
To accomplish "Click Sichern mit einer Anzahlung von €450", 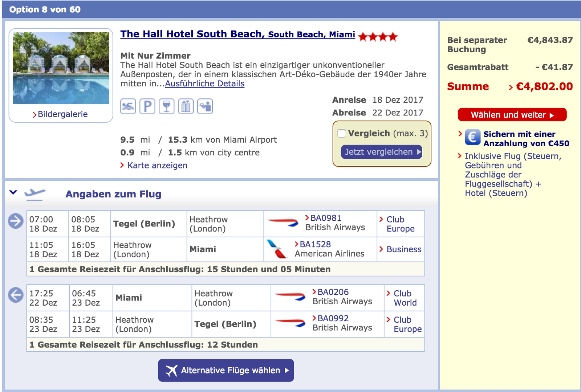I will pyautogui.click(x=526, y=139).
